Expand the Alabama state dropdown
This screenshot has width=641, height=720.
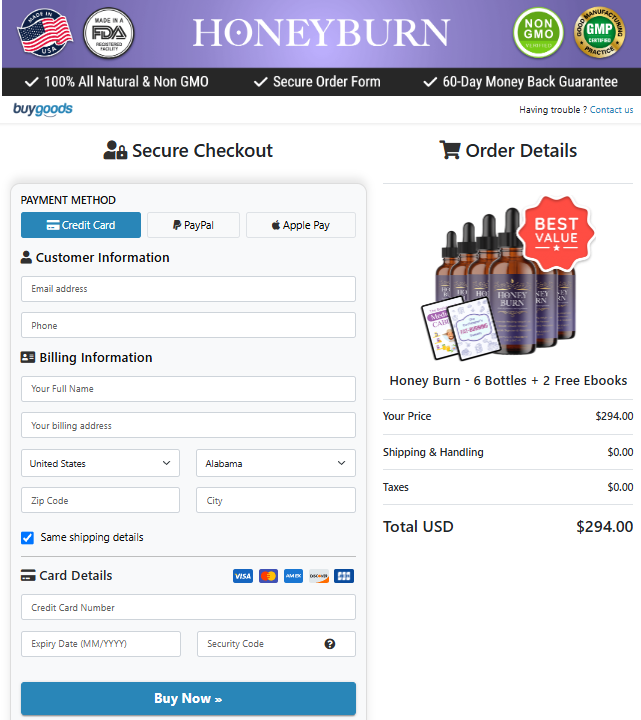coord(276,464)
